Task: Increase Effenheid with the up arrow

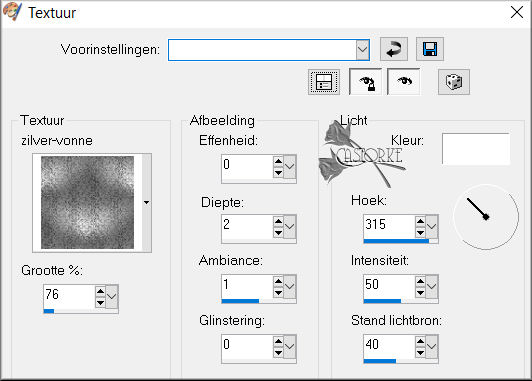Action: click(278, 161)
